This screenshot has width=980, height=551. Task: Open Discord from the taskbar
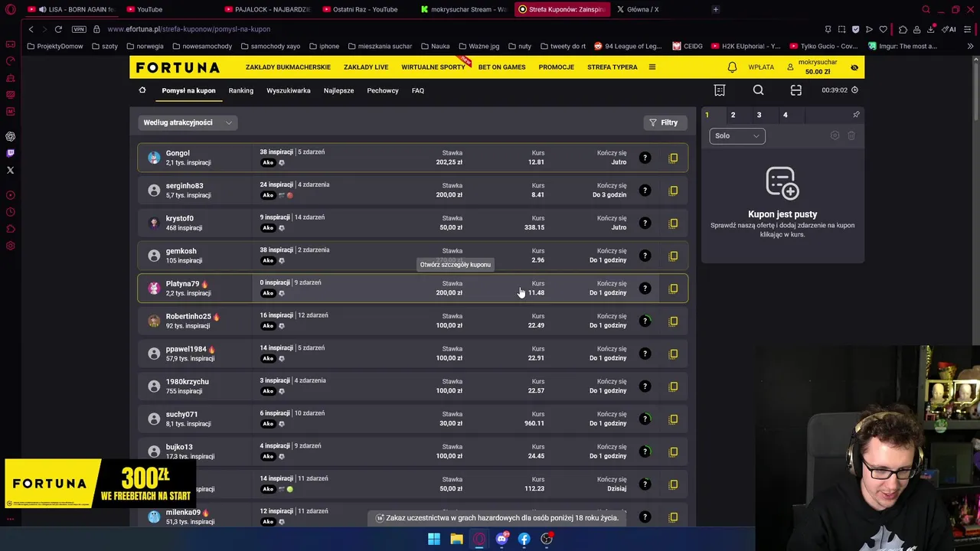[x=501, y=539]
